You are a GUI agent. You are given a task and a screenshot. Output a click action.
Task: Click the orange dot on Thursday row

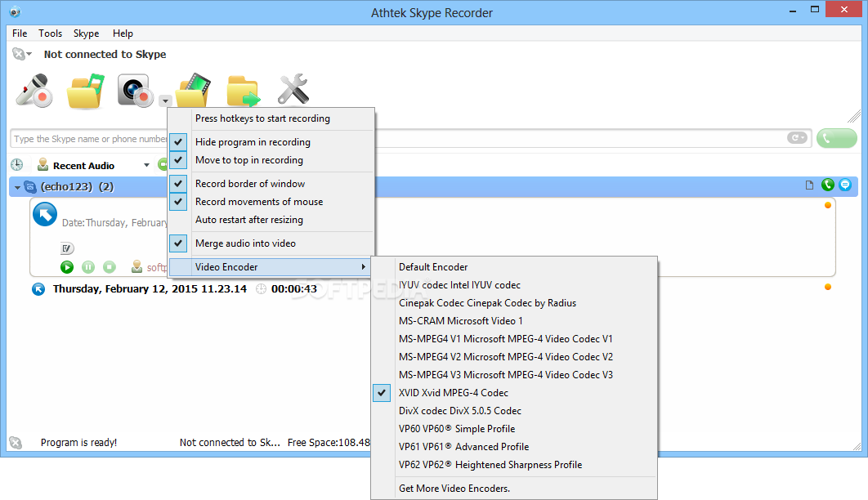(x=828, y=287)
